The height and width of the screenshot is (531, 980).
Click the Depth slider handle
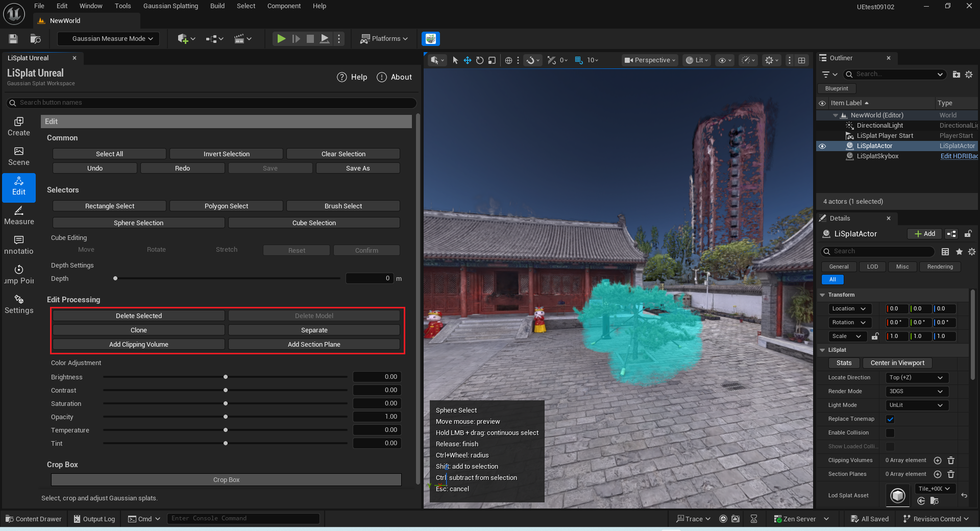(x=115, y=279)
